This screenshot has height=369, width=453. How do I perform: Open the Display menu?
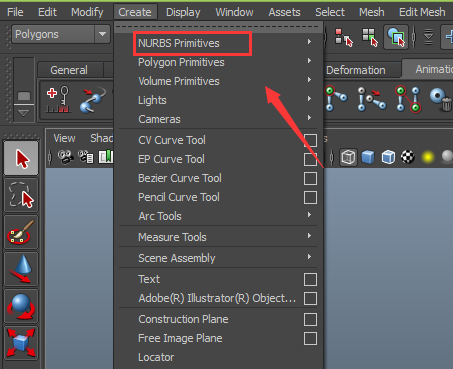183,12
